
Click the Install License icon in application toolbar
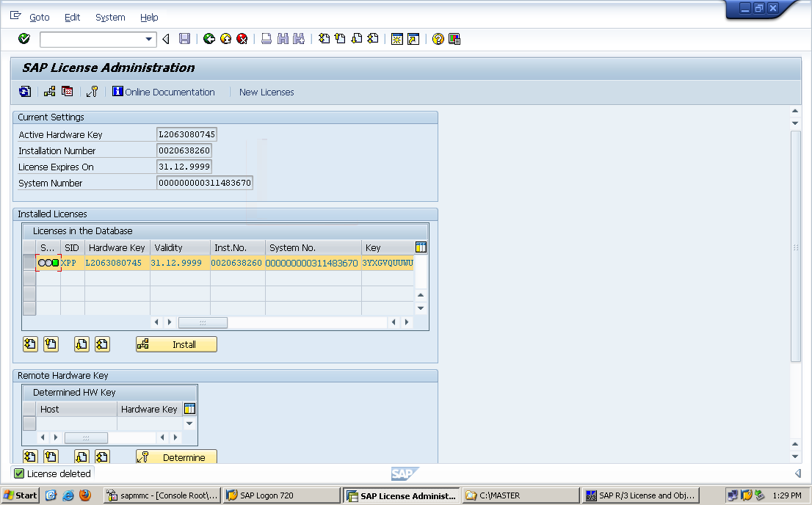coord(50,92)
